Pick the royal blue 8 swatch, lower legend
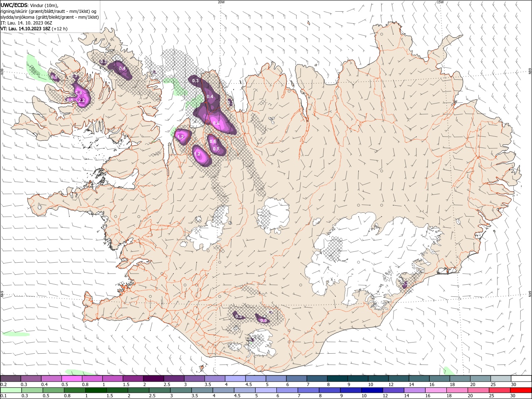The height and width of the screenshot is (399, 532). click(330, 390)
